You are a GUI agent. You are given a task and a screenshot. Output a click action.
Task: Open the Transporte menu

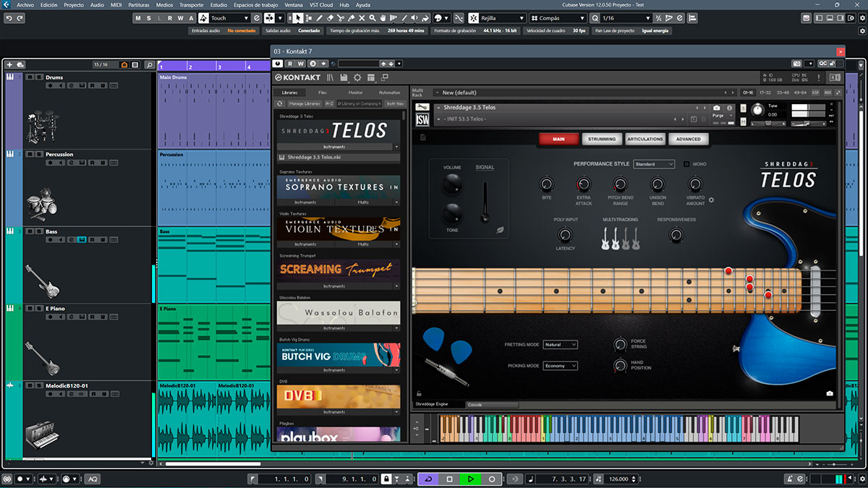point(192,4)
